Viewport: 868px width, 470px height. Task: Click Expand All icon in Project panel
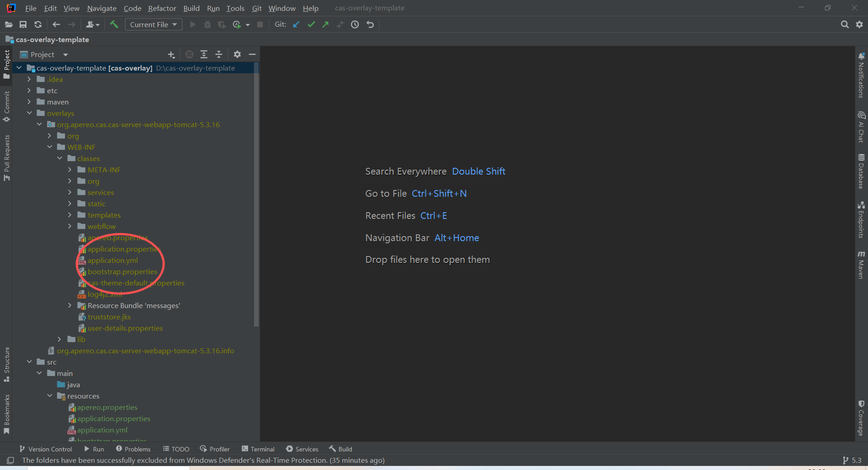pos(204,54)
